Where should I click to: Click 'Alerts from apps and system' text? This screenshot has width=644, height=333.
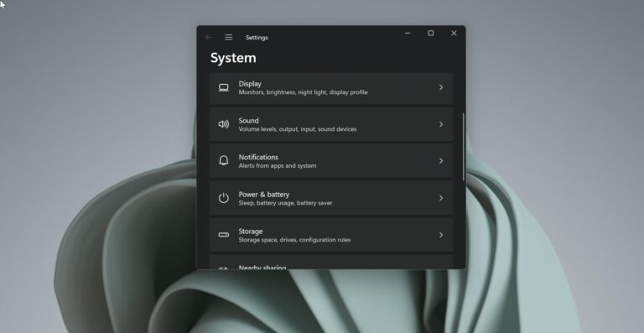(x=278, y=166)
